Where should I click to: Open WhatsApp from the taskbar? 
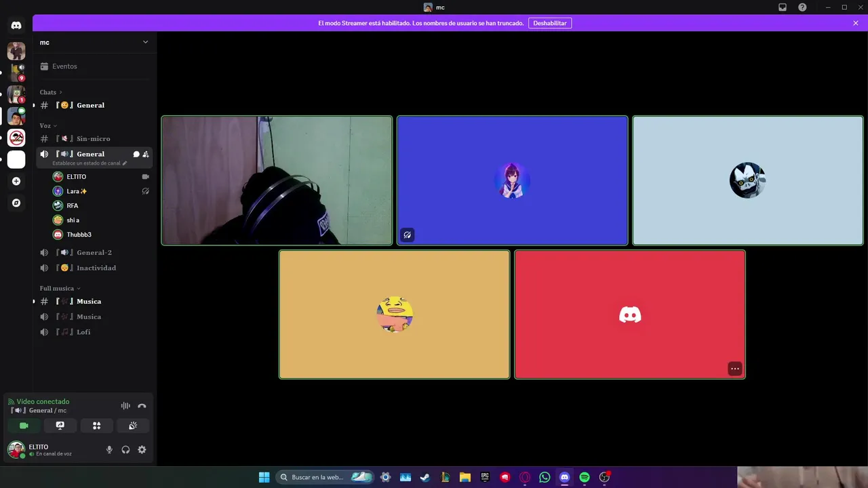(545, 477)
